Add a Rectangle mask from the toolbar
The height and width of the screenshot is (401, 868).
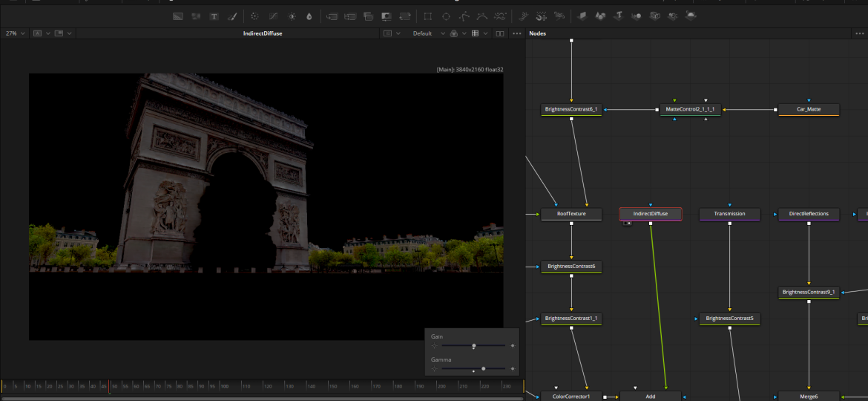coord(427,16)
